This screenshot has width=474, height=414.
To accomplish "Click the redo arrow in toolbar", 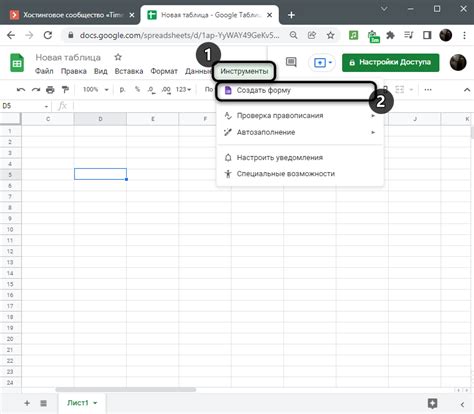I will point(36,90).
